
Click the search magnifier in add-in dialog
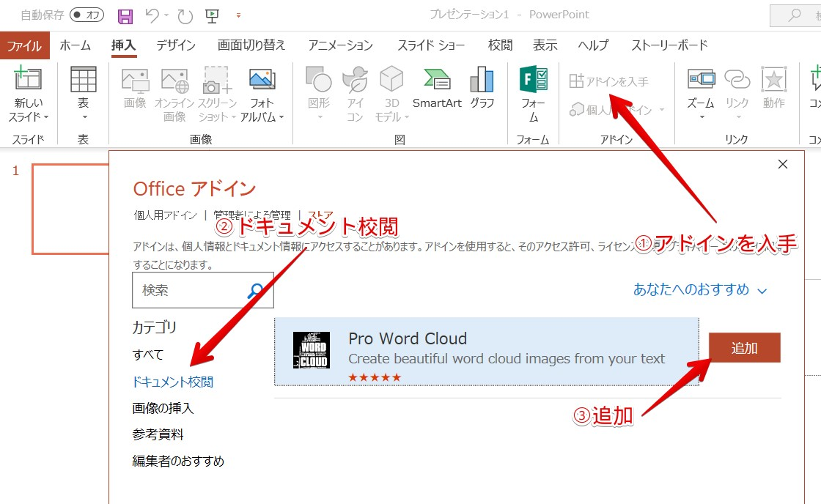click(x=256, y=291)
